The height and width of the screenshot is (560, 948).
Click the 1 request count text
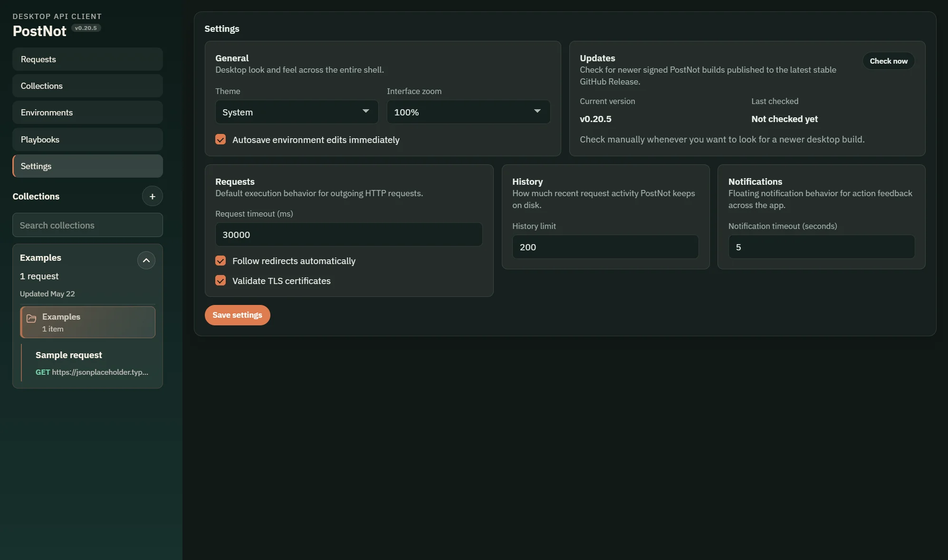click(39, 276)
